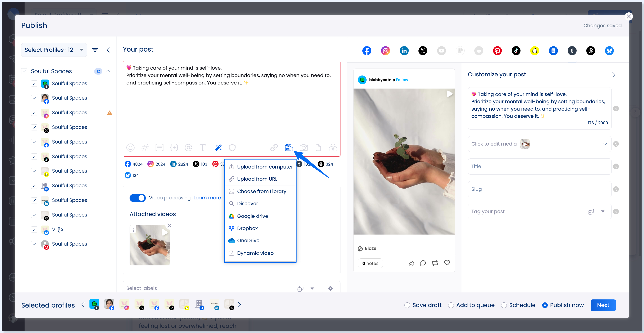Switch preview to Snapchat network icon
Screen dimensions: 644x333
point(534,51)
